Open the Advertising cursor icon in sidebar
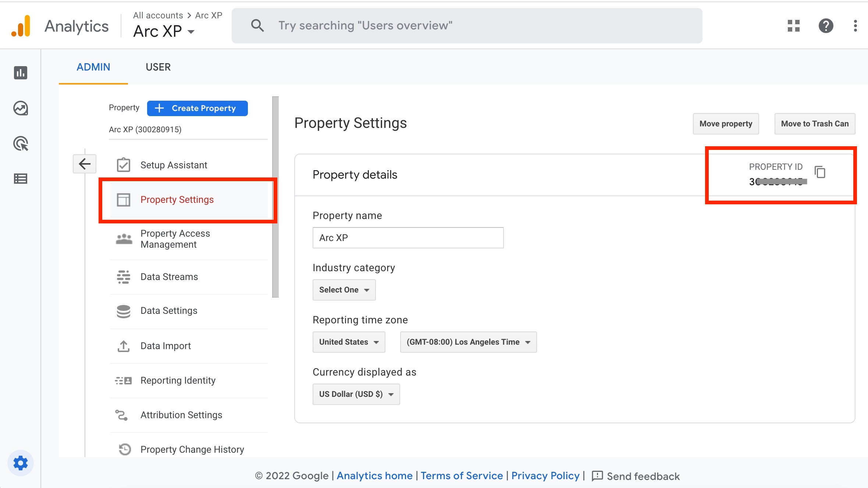 pos(21,144)
